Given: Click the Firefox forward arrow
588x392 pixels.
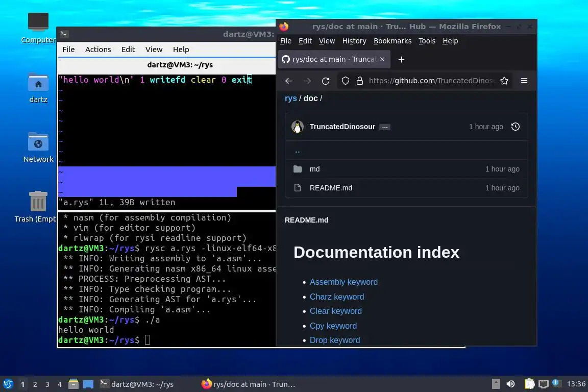Looking at the screenshot, I should pyautogui.click(x=307, y=81).
